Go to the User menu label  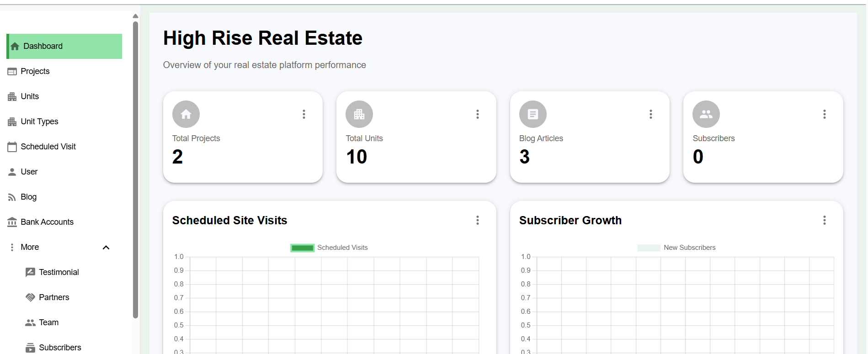pyautogui.click(x=29, y=172)
